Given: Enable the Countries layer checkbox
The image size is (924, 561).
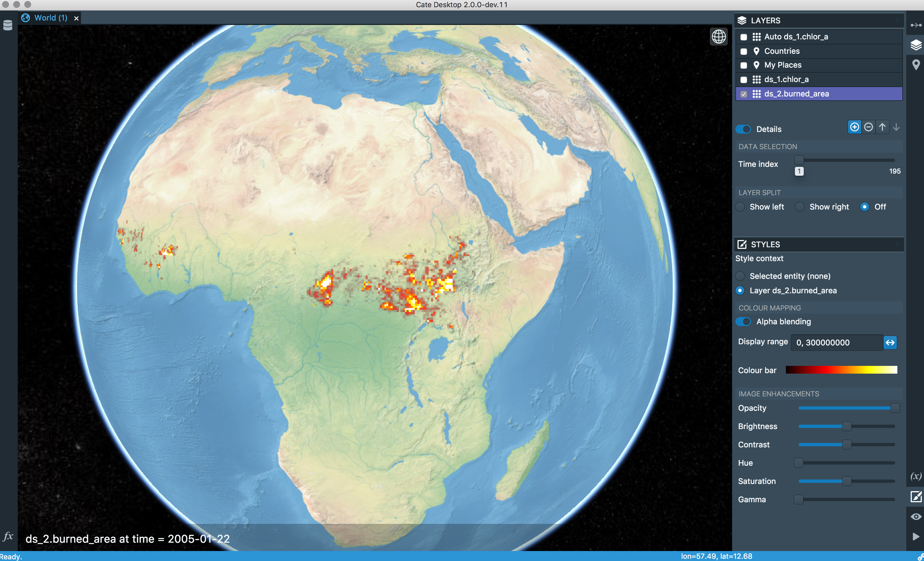Looking at the screenshot, I should [744, 51].
